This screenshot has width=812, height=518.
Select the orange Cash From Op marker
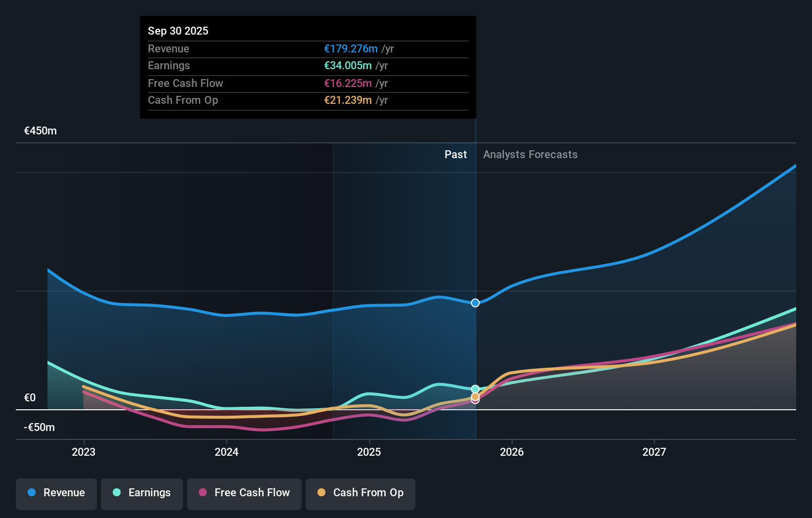tap(475, 397)
